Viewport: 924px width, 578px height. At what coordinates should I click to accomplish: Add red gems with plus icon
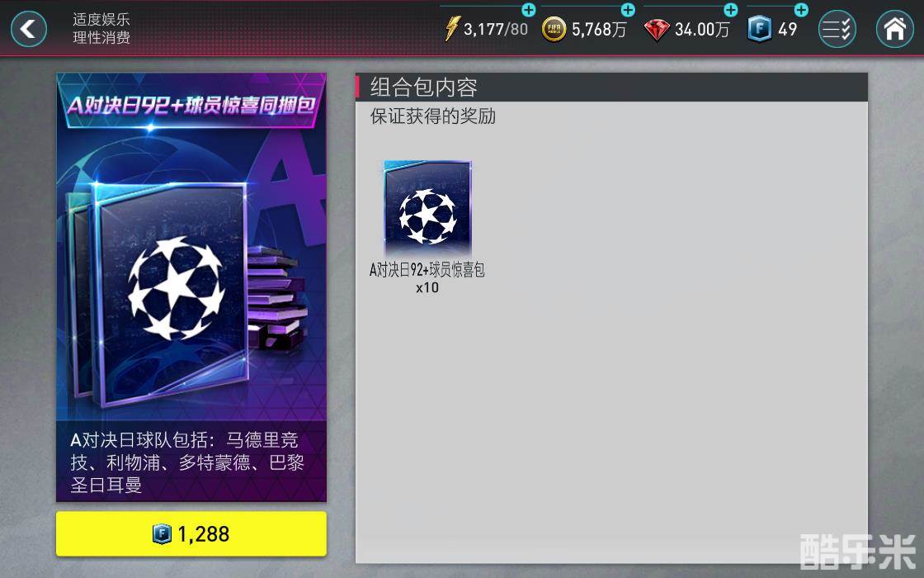pyautogui.click(x=731, y=9)
